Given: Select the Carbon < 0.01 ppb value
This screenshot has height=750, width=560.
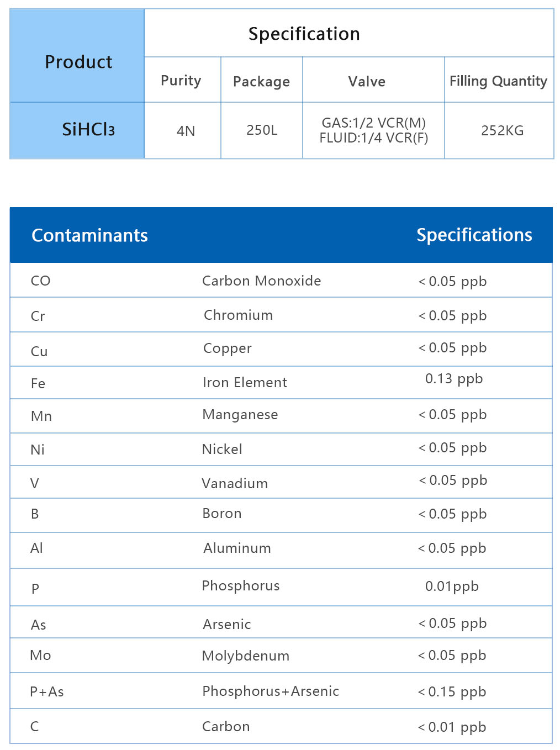Looking at the screenshot, I should [452, 727].
